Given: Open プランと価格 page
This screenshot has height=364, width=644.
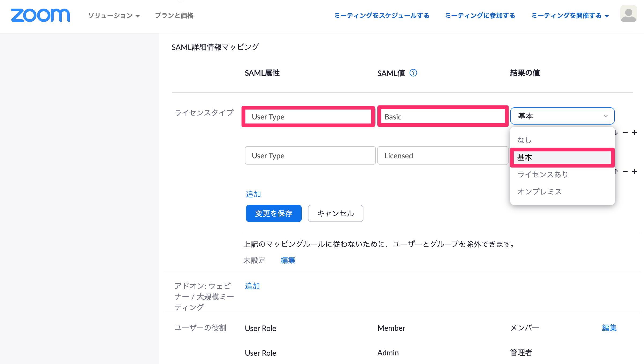Looking at the screenshot, I should tap(174, 16).
